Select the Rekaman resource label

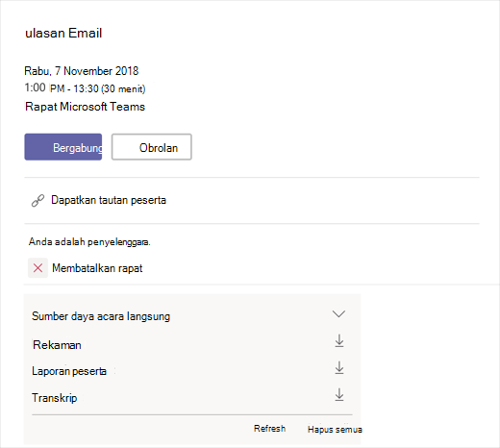click(57, 345)
